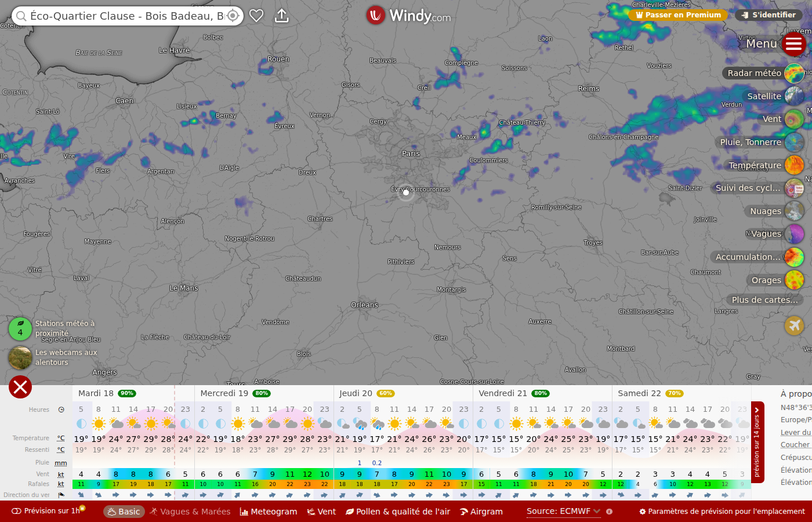
Task: Click the Chartres label on the map
Action: point(320,219)
